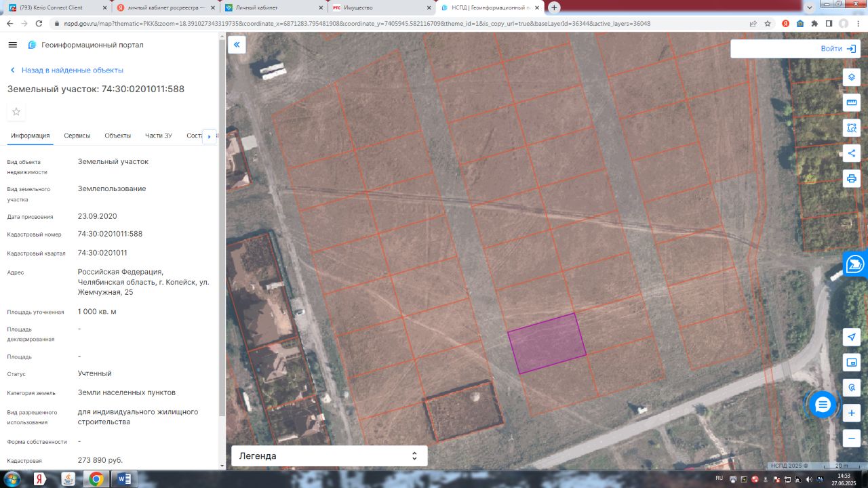Open the Windows Start button
The width and height of the screenshot is (868, 488).
[12, 479]
